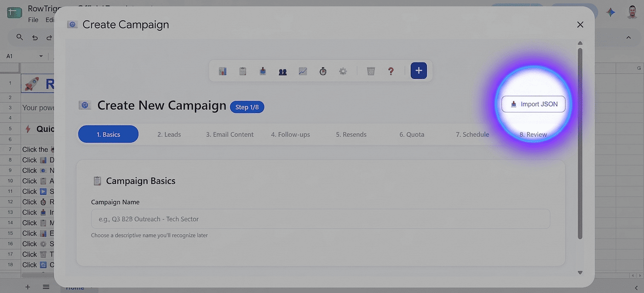The height and width of the screenshot is (293, 644).
Task: Select spreadsheet row header 15
Action: click(10, 233)
